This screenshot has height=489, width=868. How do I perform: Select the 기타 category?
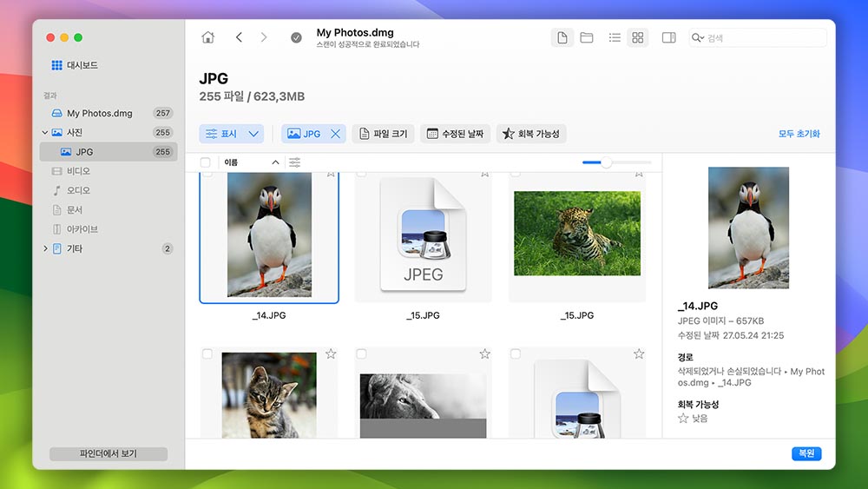[108, 248]
